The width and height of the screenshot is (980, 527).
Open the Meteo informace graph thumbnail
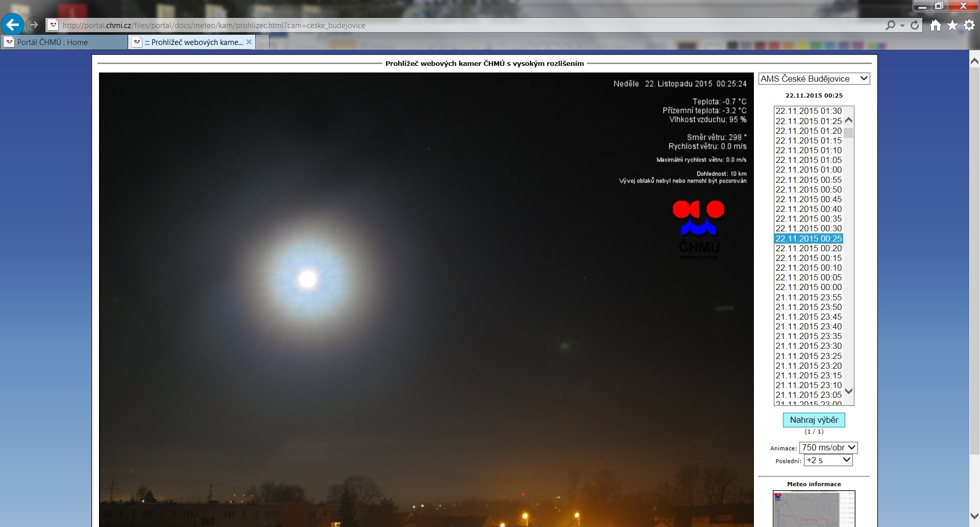(814, 508)
